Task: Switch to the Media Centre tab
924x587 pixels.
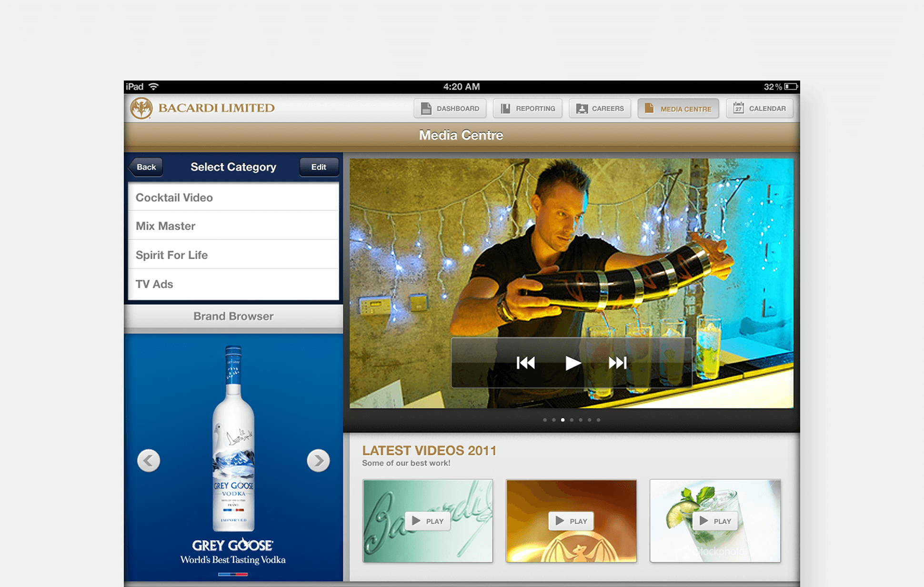Action: pos(678,108)
